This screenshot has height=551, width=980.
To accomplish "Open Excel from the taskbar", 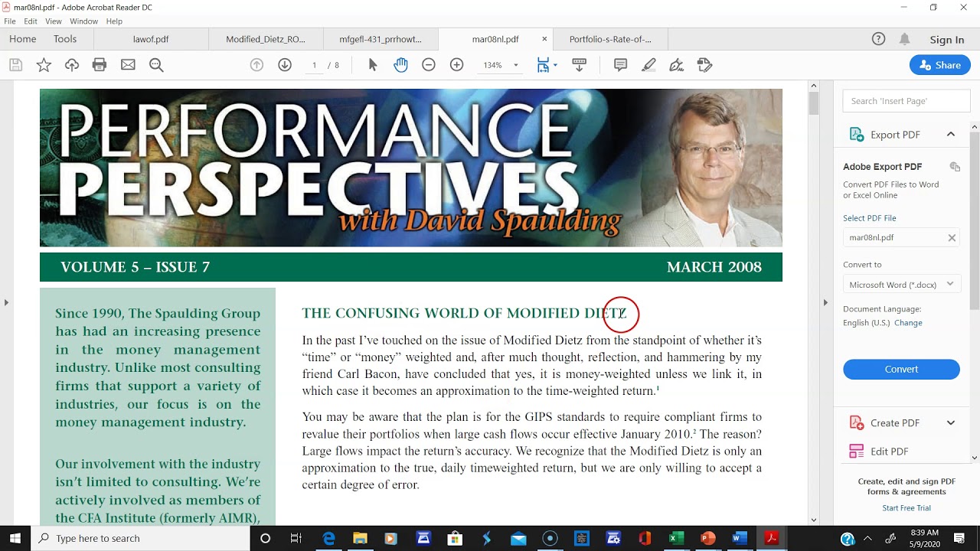I will click(676, 538).
